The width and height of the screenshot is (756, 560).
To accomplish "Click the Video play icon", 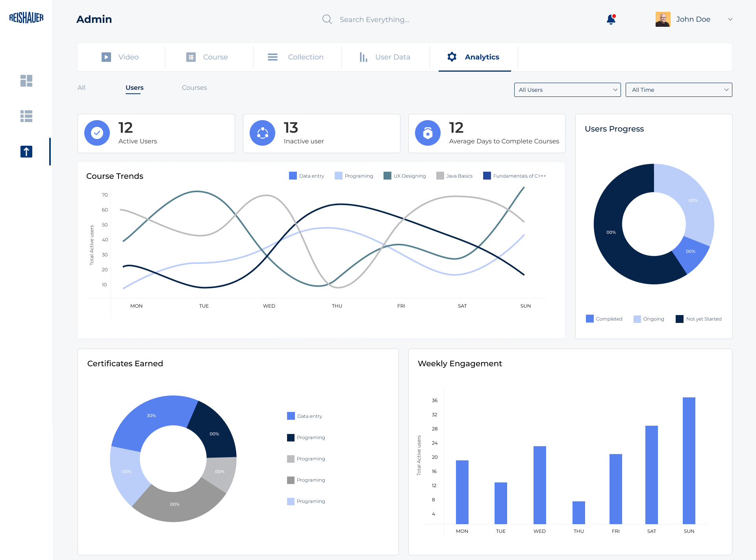I will [x=106, y=57].
